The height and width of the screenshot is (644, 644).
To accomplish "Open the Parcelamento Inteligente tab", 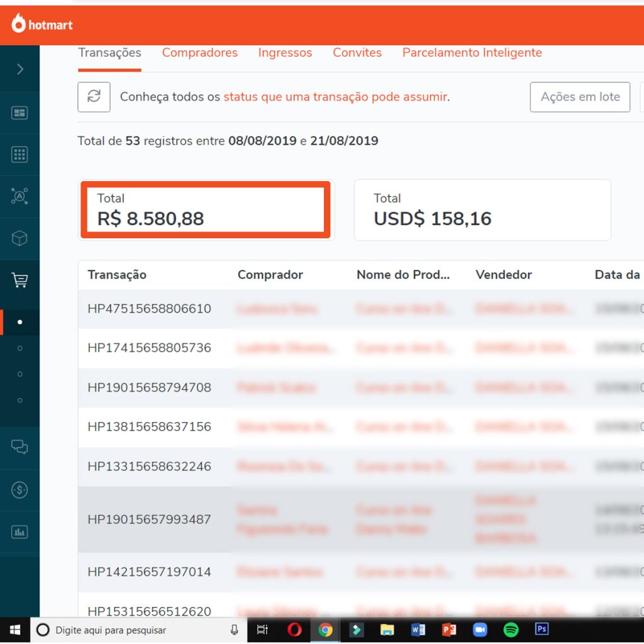I will coord(472,53).
